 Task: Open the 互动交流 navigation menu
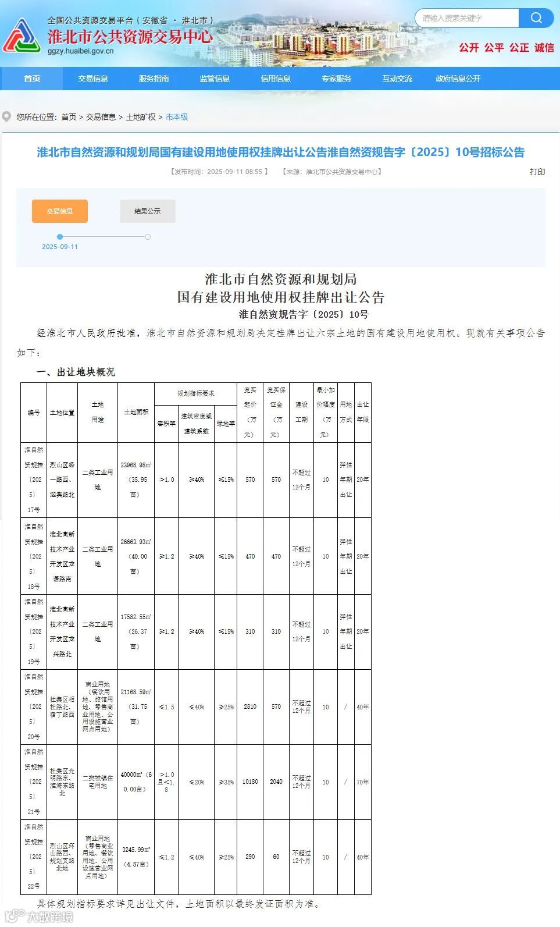pyautogui.click(x=397, y=79)
